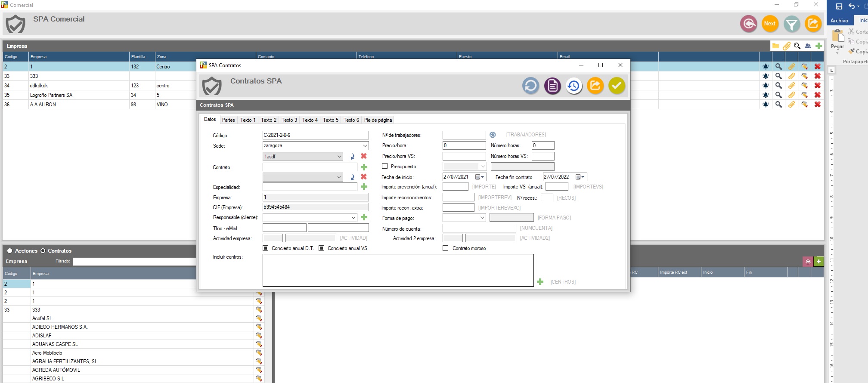Select the Contratos radio button
The image size is (868, 383).
pyautogui.click(x=43, y=251)
